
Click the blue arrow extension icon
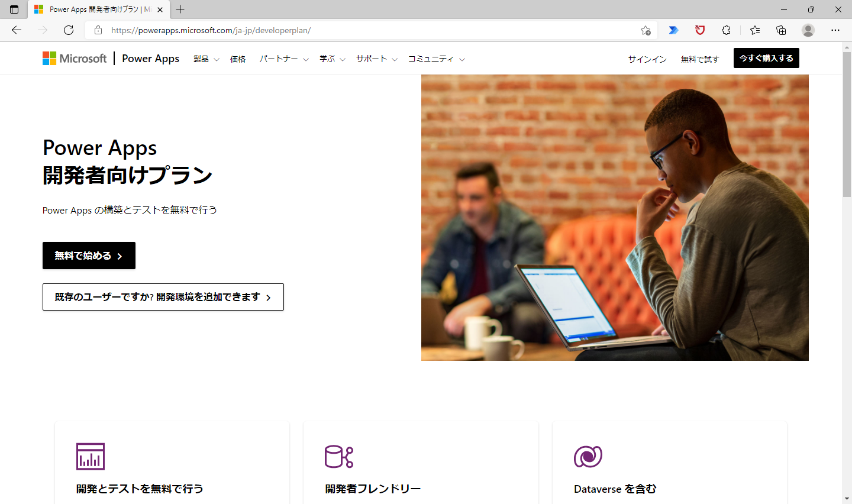pyautogui.click(x=673, y=30)
